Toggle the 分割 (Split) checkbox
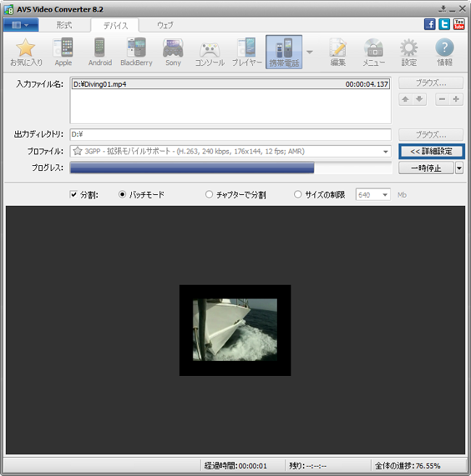 pyautogui.click(x=73, y=195)
